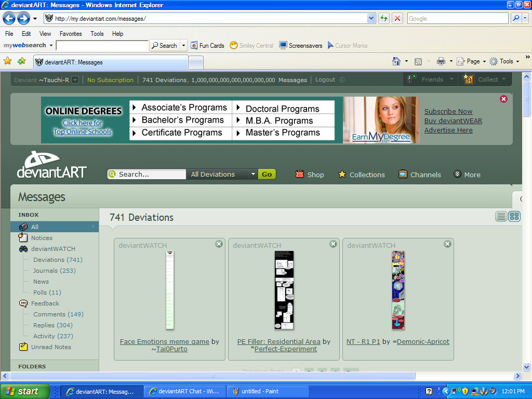Open Smiley Central from the toolbar

[251, 45]
